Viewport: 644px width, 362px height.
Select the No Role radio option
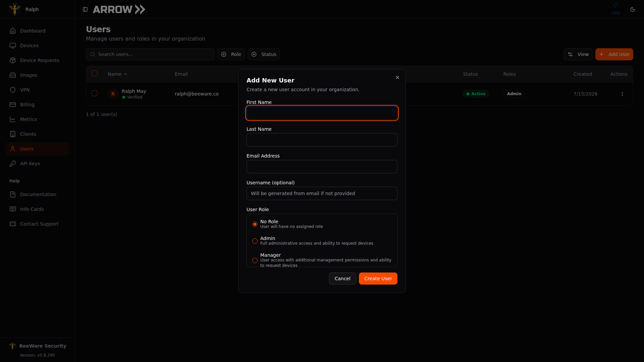(255, 224)
